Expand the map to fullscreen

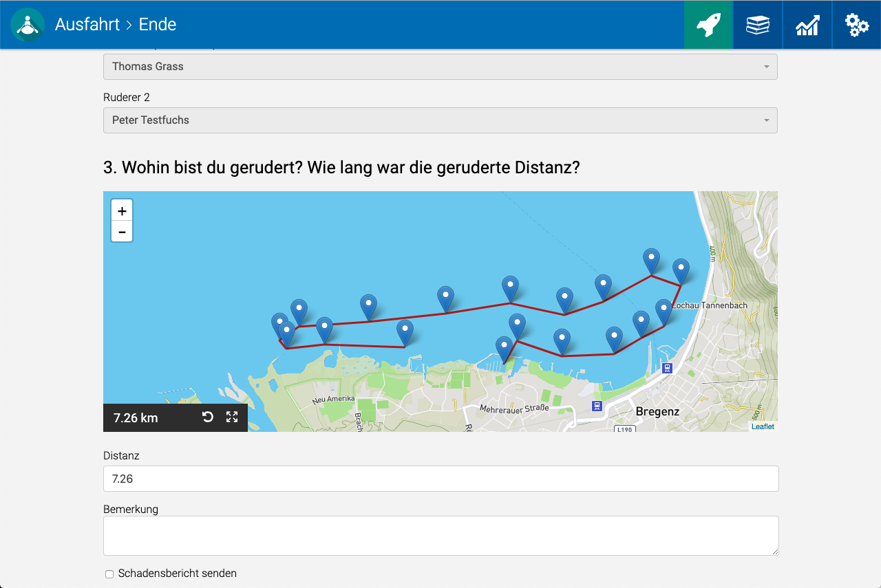pos(233,417)
